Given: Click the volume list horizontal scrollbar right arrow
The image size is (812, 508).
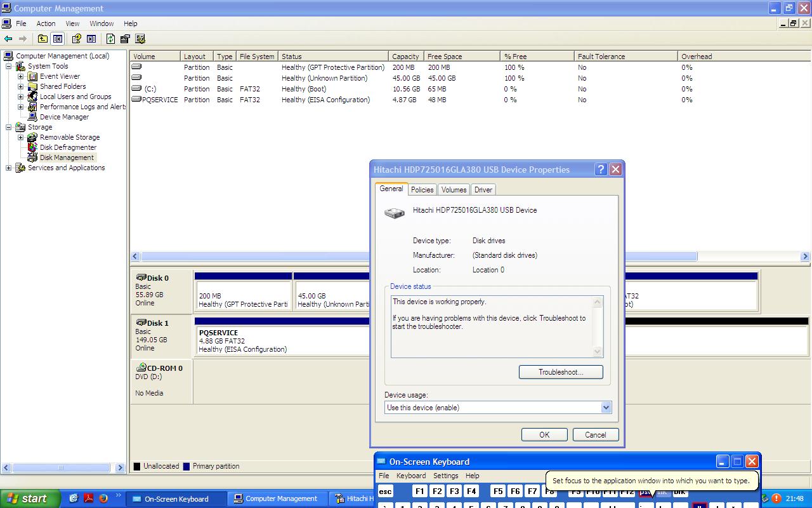Looking at the screenshot, I should [x=805, y=257].
